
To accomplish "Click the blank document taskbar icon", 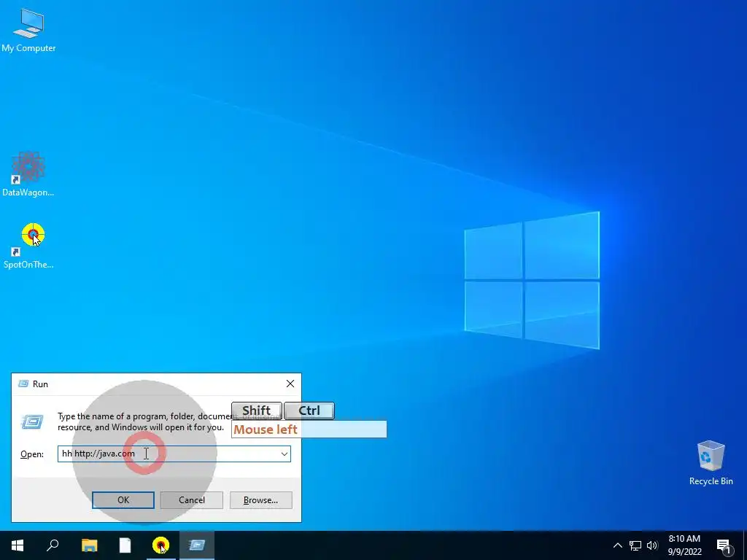I will pyautogui.click(x=125, y=545).
